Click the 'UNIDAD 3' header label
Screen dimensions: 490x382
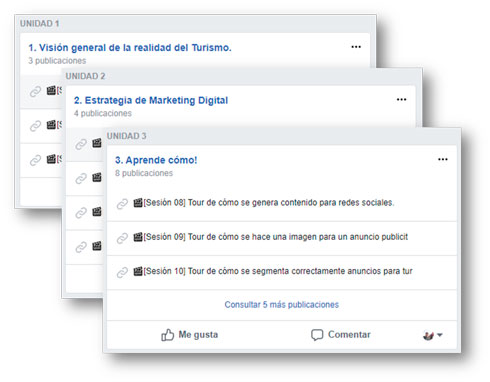tap(126, 136)
